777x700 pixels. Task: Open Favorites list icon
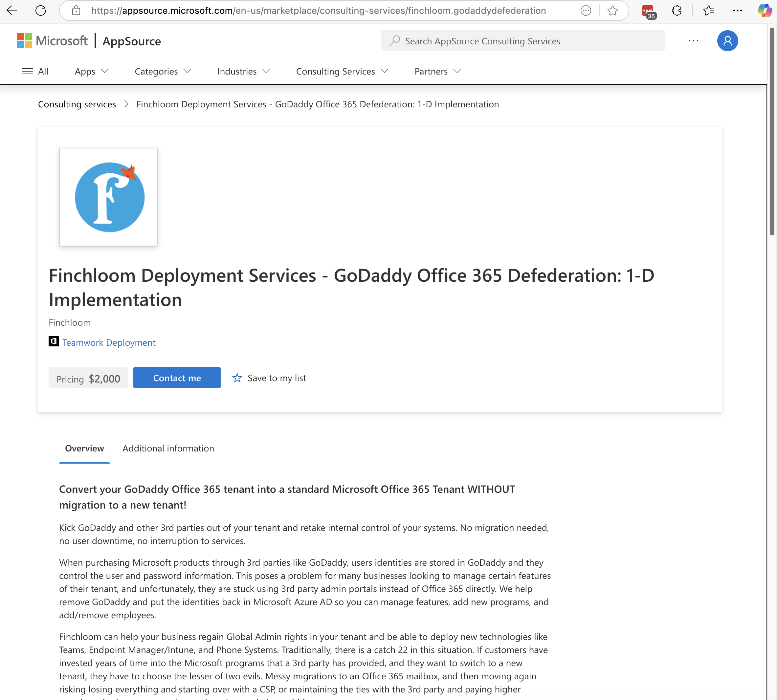click(x=708, y=11)
